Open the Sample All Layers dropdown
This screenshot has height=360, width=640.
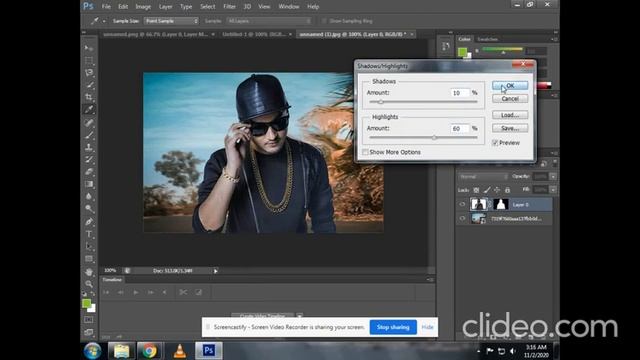click(269, 21)
